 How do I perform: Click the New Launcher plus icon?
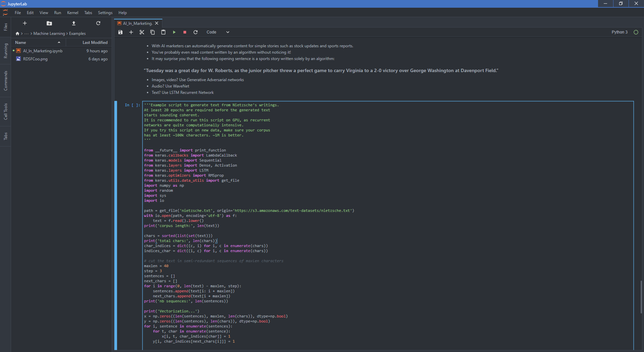click(24, 23)
